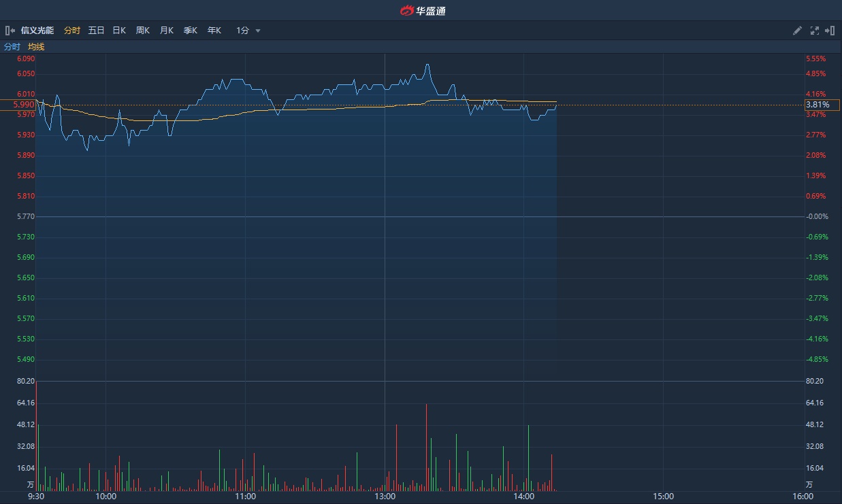Collapse the right side panel
Image resolution: width=842 pixels, height=504 pixels.
(830, 31)
